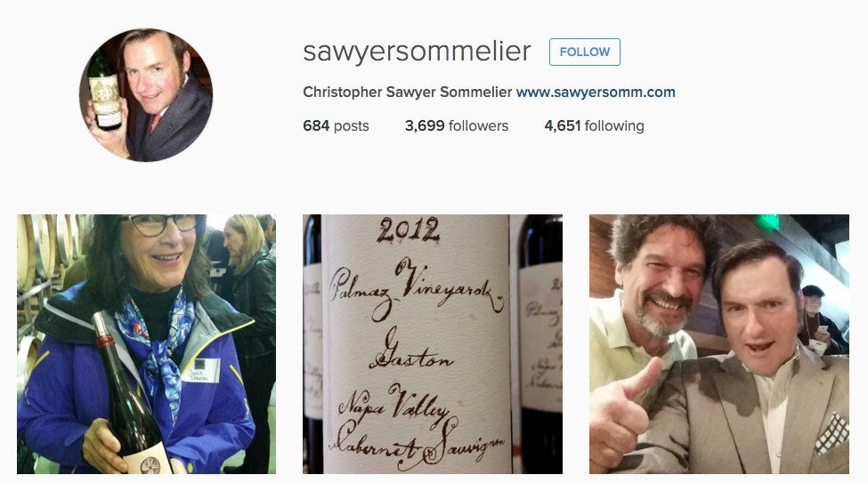Open the woman holding wine bottle post
Image resolution: width=868 pixels, height=483 pixels.
[146, 344]
